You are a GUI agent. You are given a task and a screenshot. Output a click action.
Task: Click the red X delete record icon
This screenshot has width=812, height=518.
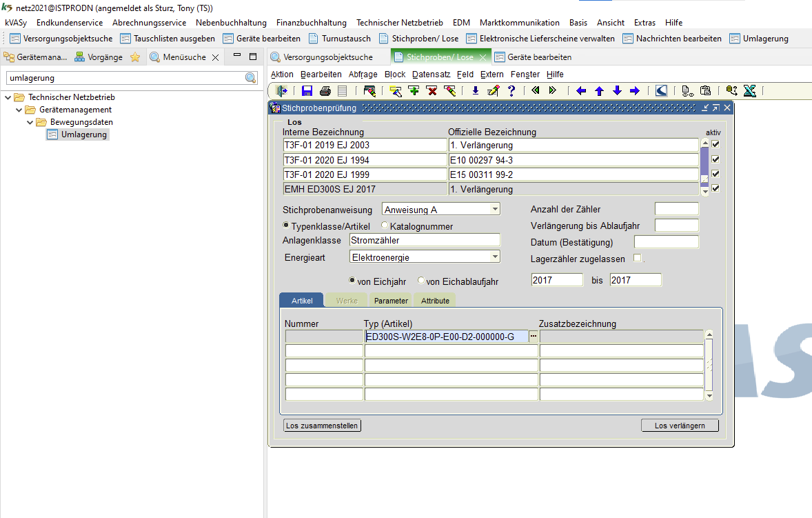tap(432, 90)
